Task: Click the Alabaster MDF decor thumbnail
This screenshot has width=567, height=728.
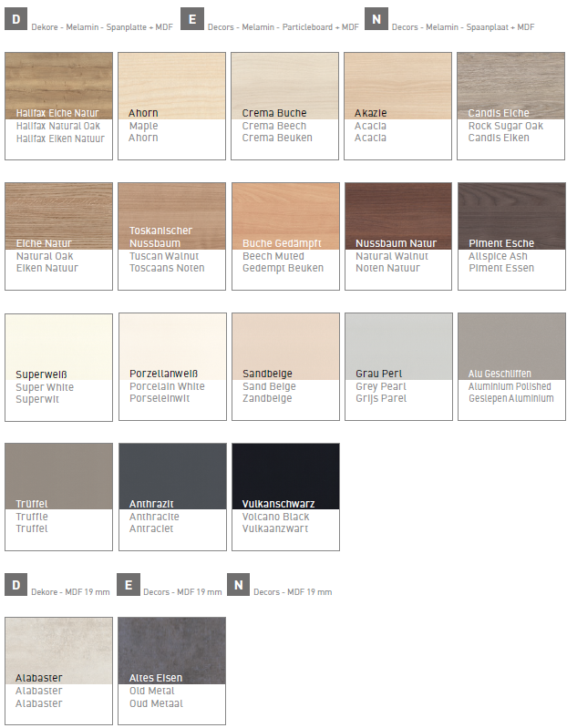Action: [59, 651]
